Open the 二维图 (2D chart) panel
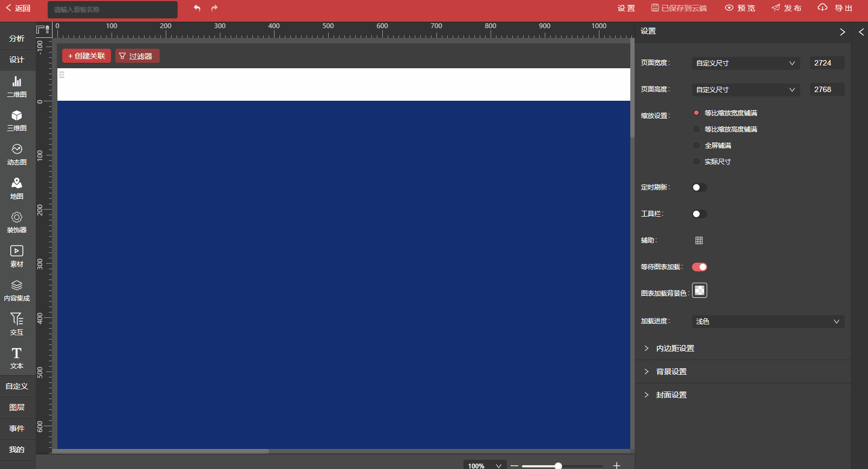Image resolution: width=868 pixels, height=469 pixels. click(x=17, y=86)
